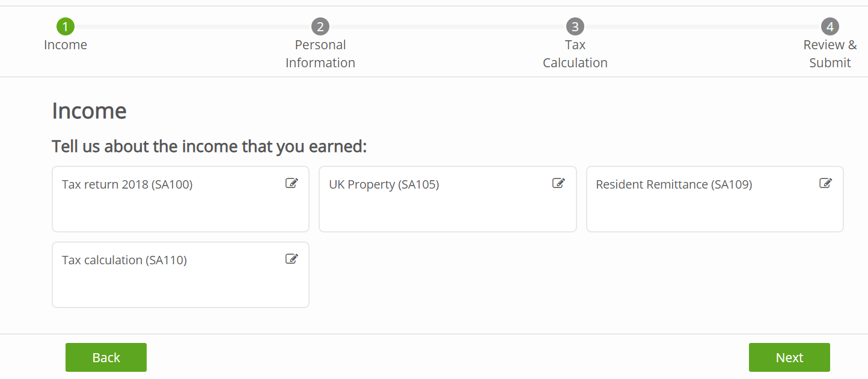Click the step 4 number circle
Screen dimensions: 868x379
[830, 26]
